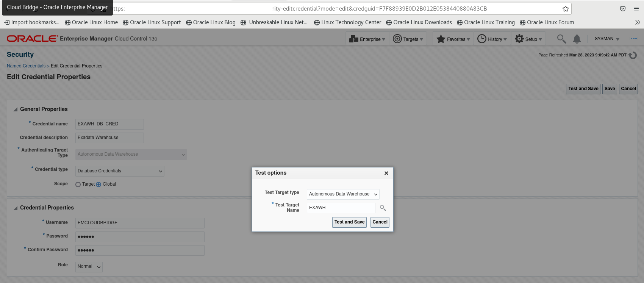Open Oracle Linux Downloads bookmark
Screen dimensions: 644x283
point(419,22)
